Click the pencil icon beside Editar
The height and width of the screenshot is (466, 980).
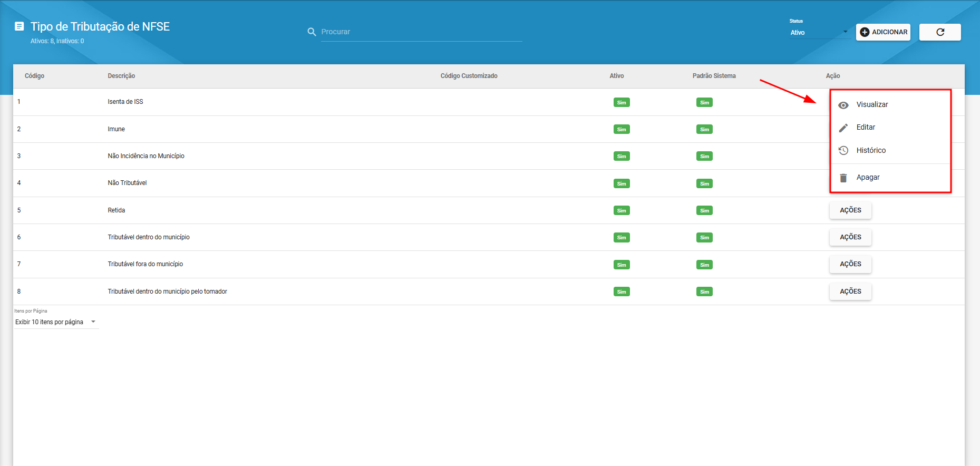pos(843,128)
